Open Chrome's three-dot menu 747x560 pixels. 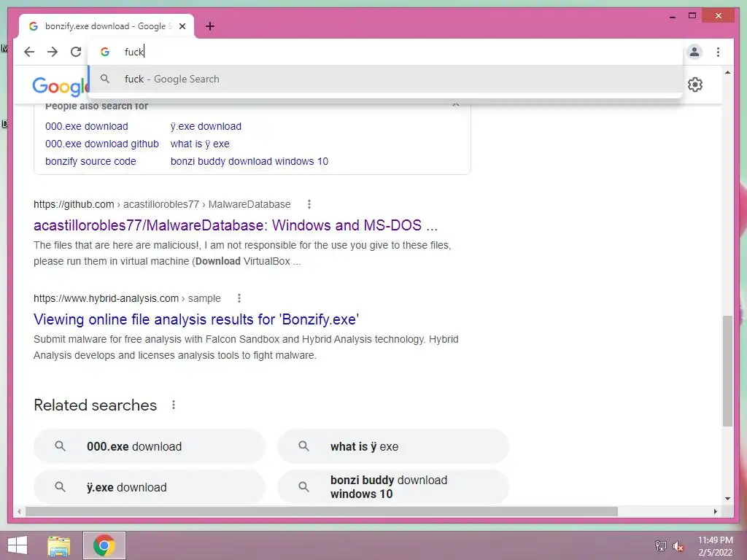718,52
